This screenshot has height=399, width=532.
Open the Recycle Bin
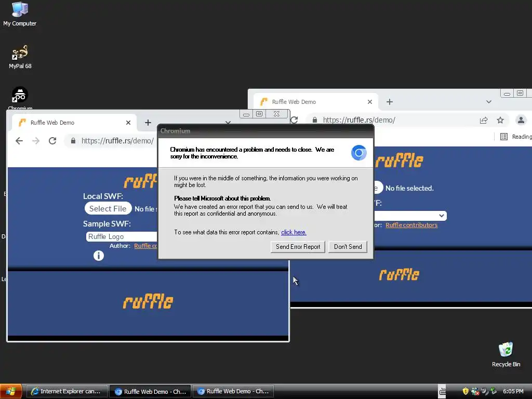(x=506, y=354)
